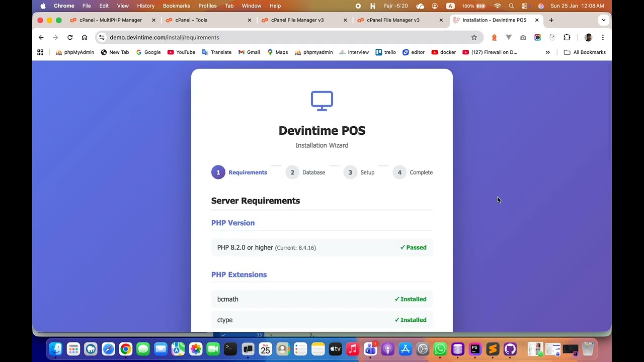Open Terminal from the dock

pos(230,349)
